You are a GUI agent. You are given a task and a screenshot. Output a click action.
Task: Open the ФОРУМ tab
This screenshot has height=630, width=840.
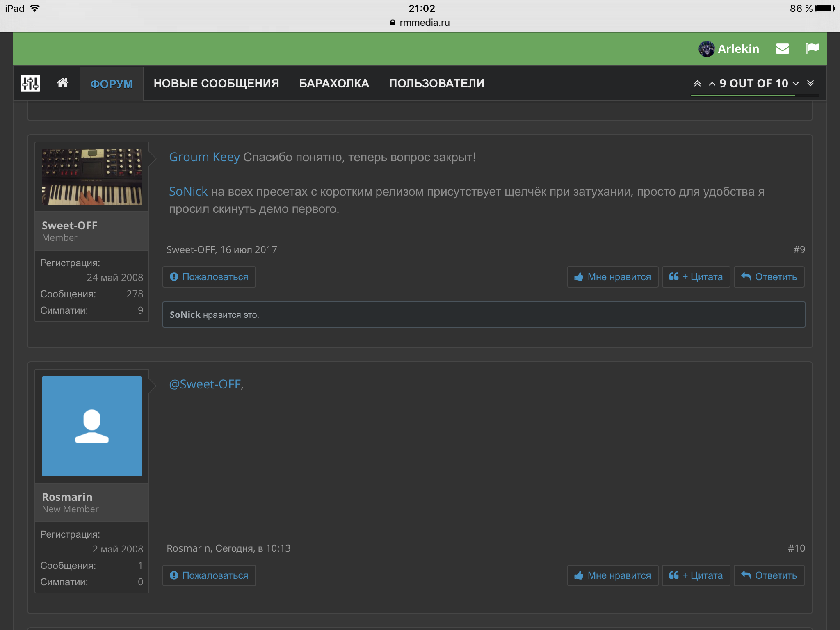pyautogui.click(x=112, y=84)
